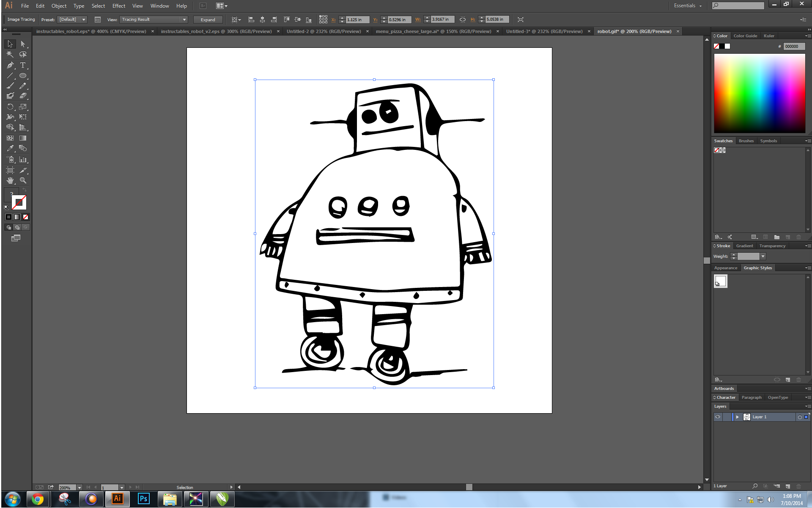Choose the Magic Wand tool
Image resolution: width=812 pixels, height=508 pixels.
[10, 55]
